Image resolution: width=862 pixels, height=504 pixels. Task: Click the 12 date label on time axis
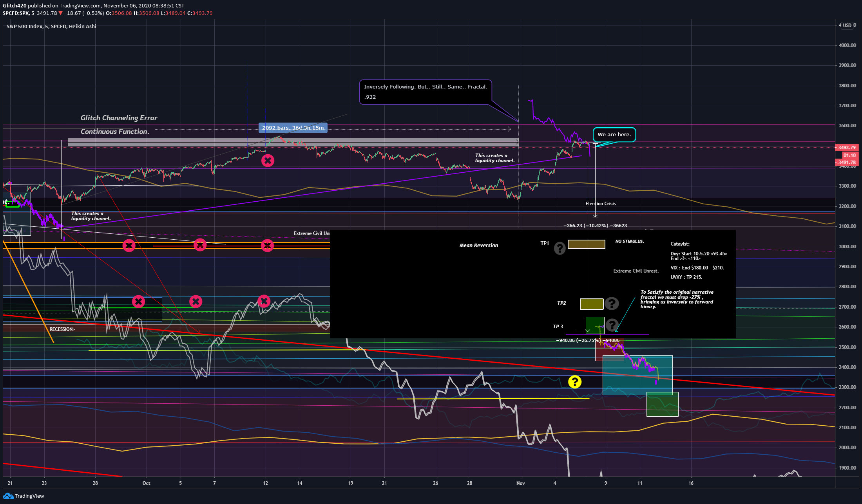coord(266,483)
